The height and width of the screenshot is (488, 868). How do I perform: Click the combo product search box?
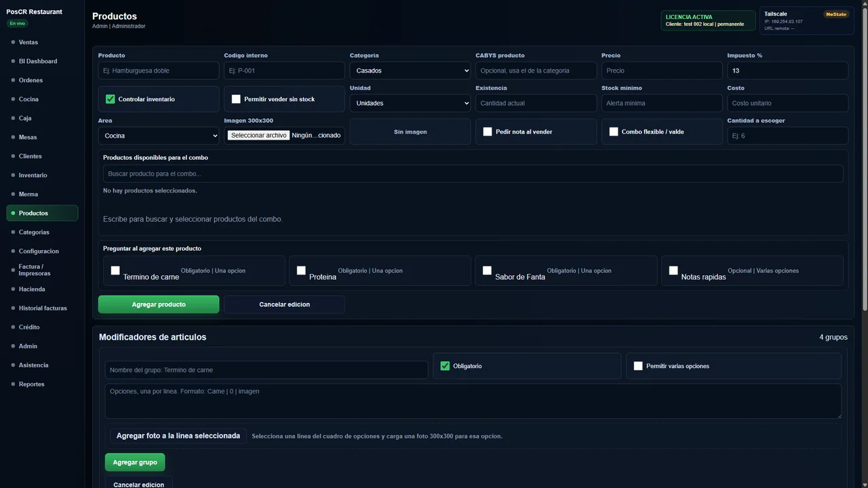pyautogui.click(x=473, y=174)
